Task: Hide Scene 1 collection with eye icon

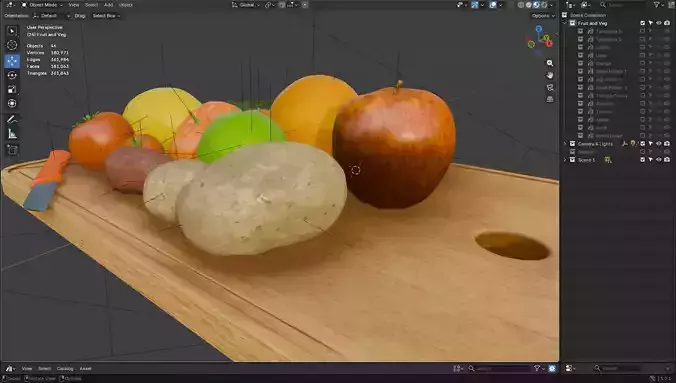Action: click(x=659, y=160)
